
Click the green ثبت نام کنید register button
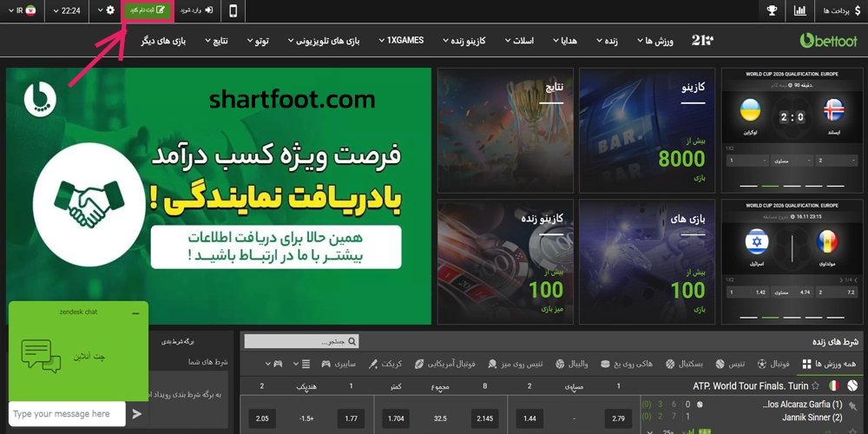(146, 10)
